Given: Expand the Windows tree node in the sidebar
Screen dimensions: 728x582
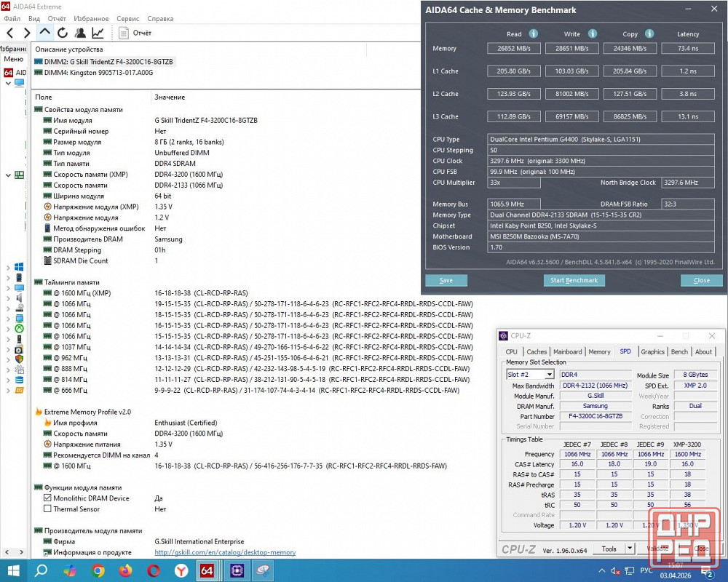Looking at the screenshot, I should (9, 267).
